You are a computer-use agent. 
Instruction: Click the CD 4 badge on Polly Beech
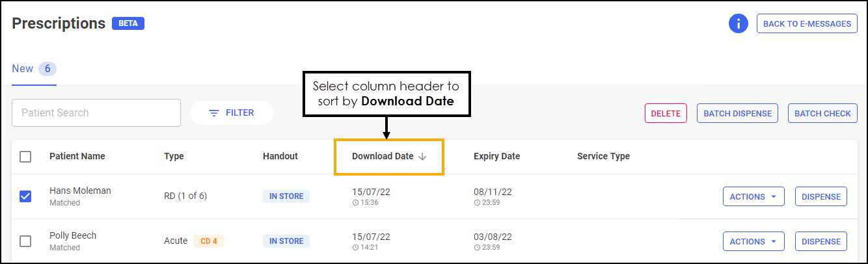click(x=209, y=241)
